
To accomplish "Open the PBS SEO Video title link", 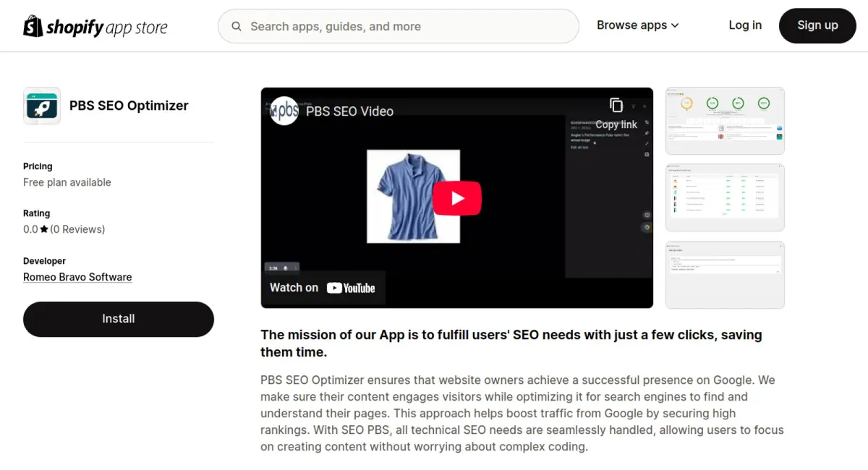I will [x=350, y=111].
